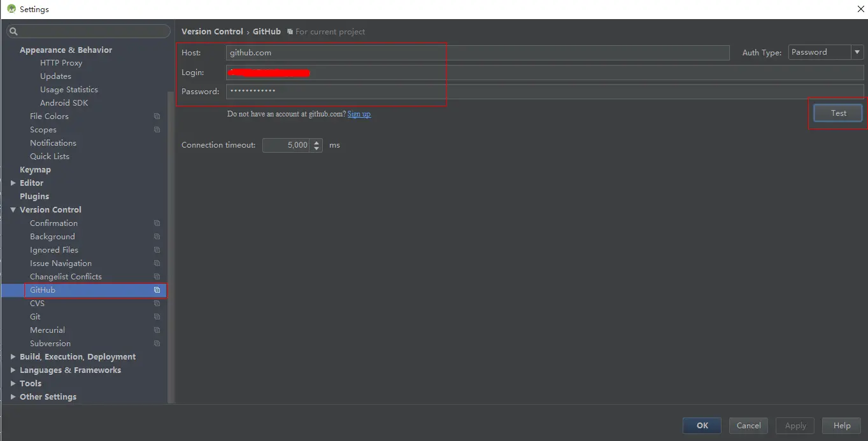Open Usage Statistics settings
868x441 pixels.
69,90
